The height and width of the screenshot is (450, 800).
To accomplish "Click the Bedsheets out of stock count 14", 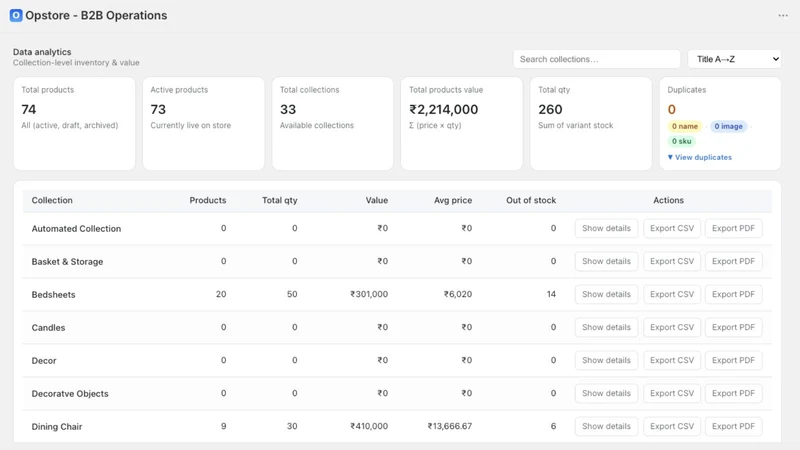I will (x=551, y=294).
